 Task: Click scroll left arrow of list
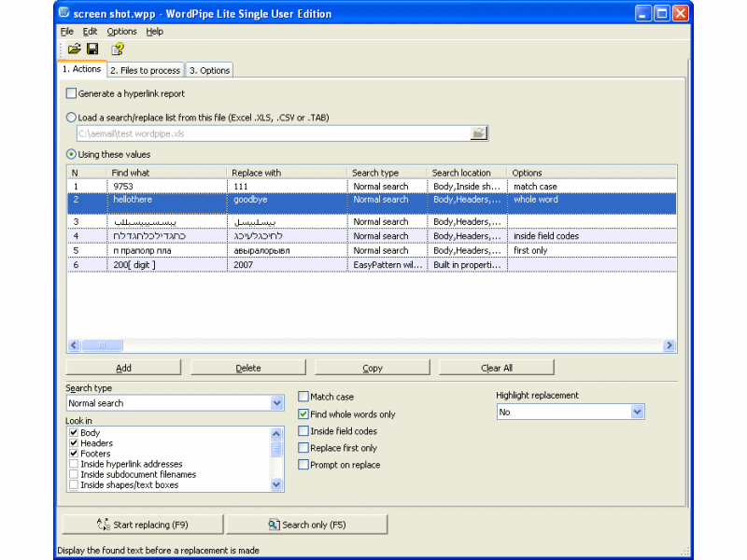click(x=74, y=345)
